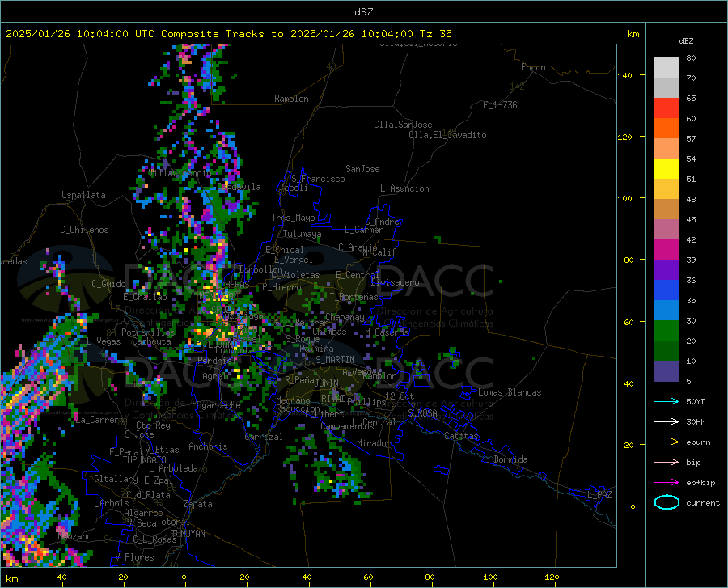This screenshot has width=728, height=588.
Task: Click the Carrizal map label
Action: click(x=263, y=438)
